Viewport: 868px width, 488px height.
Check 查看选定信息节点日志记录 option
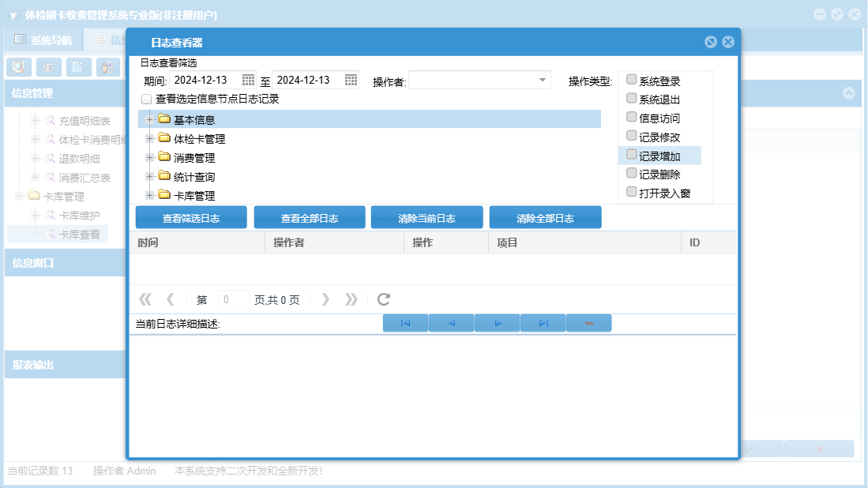146,99
